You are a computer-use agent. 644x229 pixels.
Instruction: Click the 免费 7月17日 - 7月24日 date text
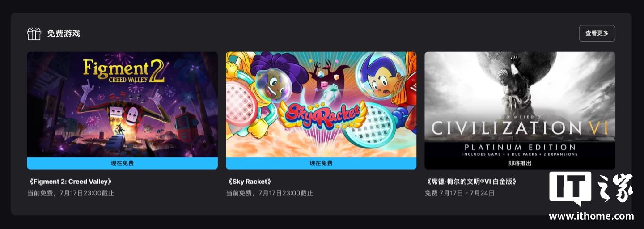[x=459, y=193]
